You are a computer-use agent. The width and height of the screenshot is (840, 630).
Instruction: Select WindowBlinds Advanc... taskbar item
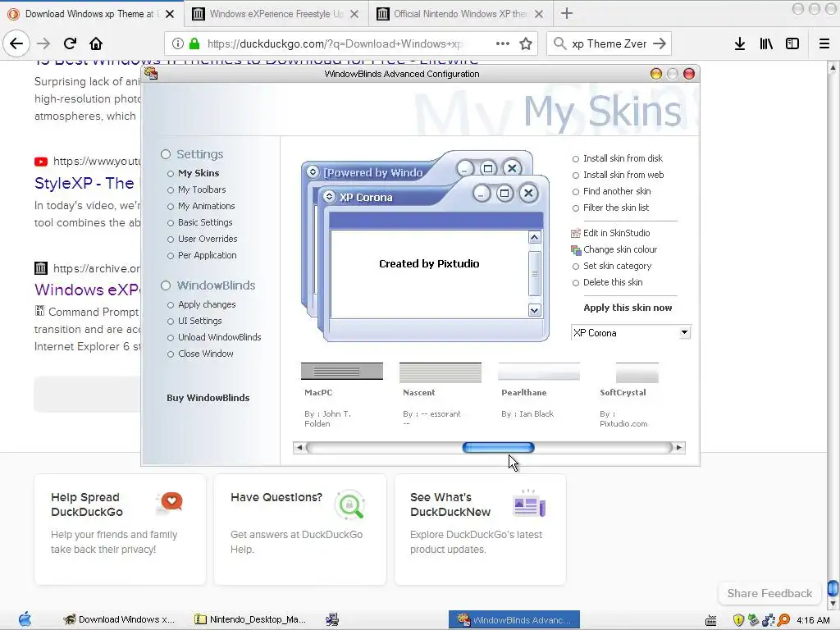(x=514, y=620)
